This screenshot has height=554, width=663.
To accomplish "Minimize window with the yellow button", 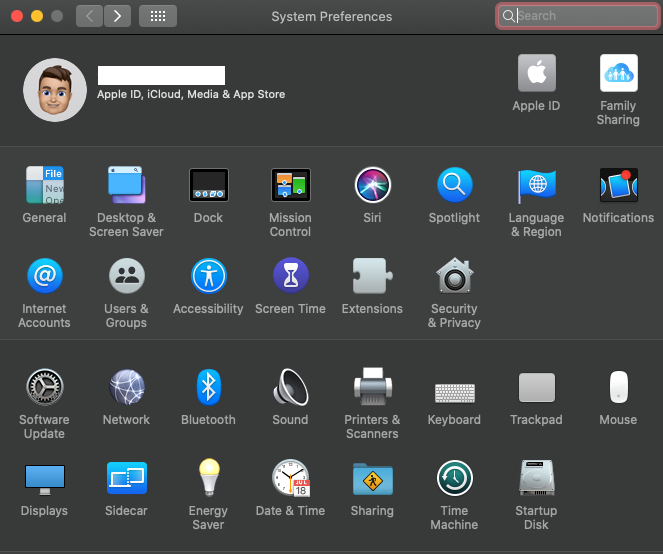I will click(37, 16).
